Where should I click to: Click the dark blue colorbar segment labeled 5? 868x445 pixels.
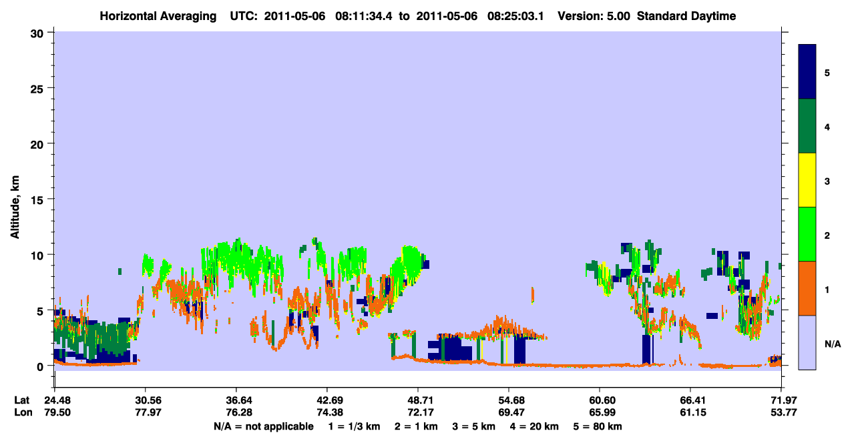807,72
